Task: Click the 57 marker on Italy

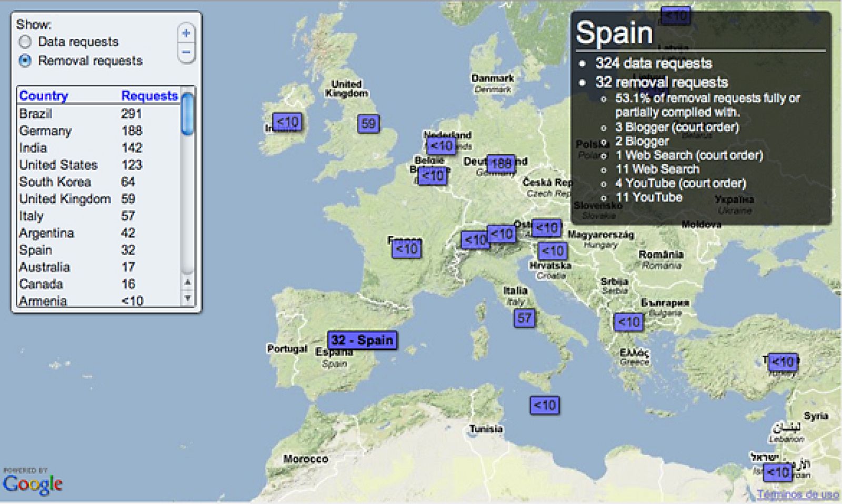Action: tap(524, 318)
